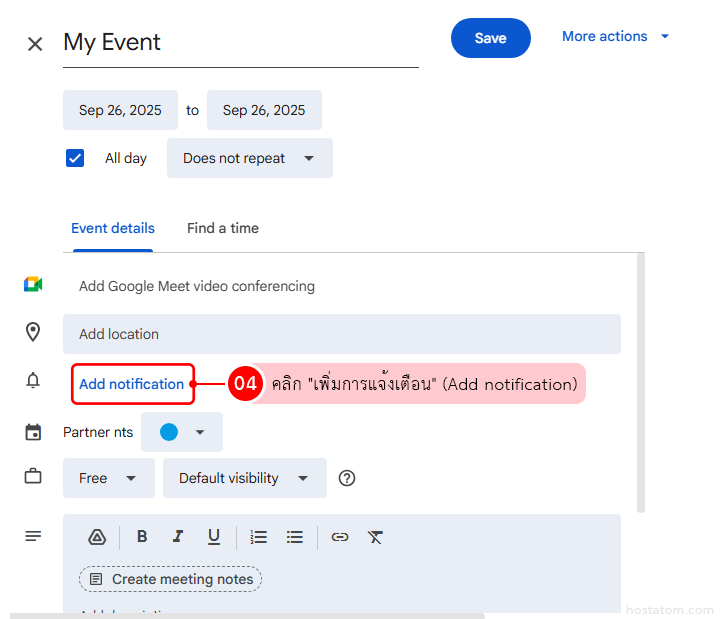Screen dimensions: 720x619
Task: Click the remove formatting icon
Action: point(375,537)
